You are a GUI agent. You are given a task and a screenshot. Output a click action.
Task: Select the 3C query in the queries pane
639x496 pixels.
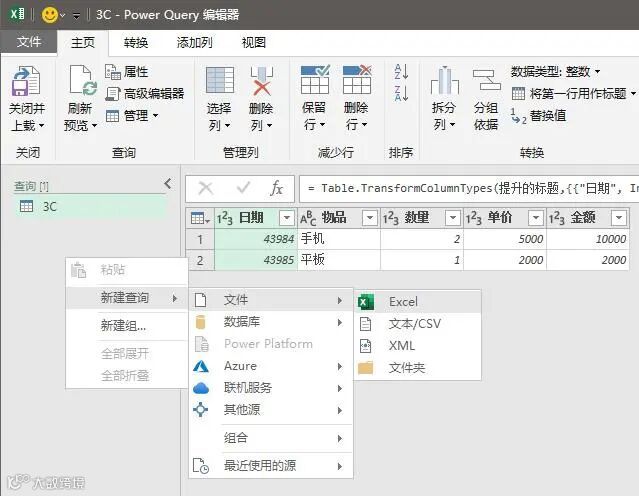tap(90, 207)
